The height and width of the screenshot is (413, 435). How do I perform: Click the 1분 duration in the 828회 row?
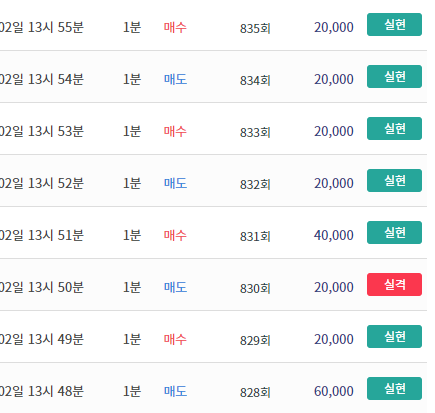tap(132, 391)
